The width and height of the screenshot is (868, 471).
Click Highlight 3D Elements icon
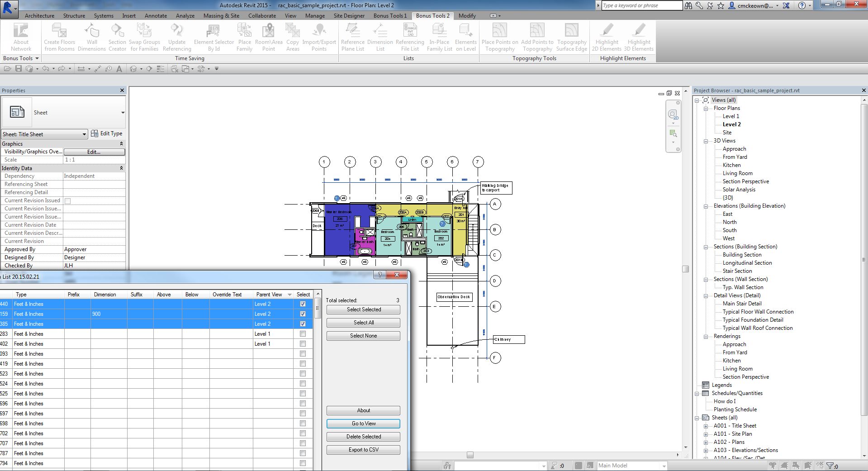click(x=639, y=31)
